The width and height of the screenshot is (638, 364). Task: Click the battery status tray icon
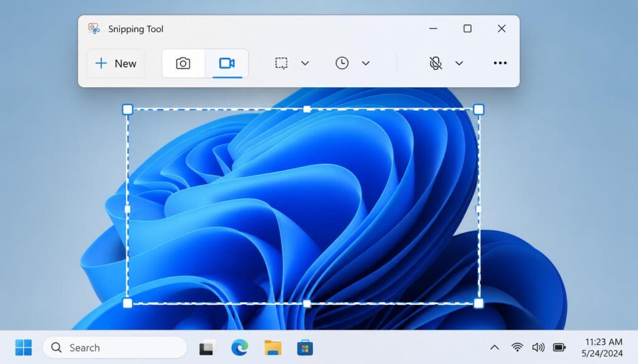tap(559, 347)
